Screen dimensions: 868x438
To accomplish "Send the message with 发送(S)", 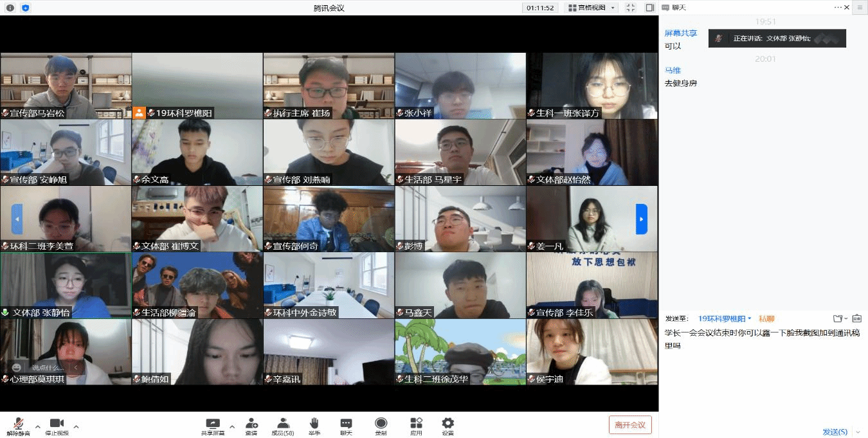I will [x=835, y=432].
